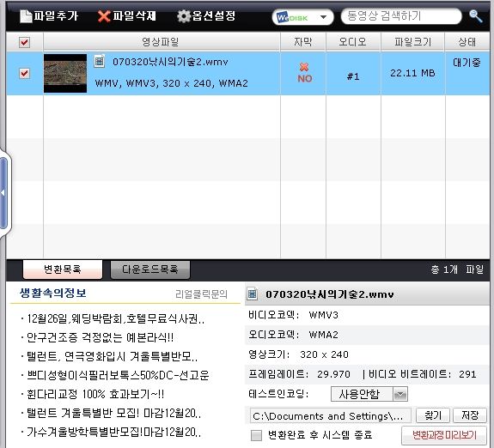Toggle the select-all checkbox in header

point(25,42)
